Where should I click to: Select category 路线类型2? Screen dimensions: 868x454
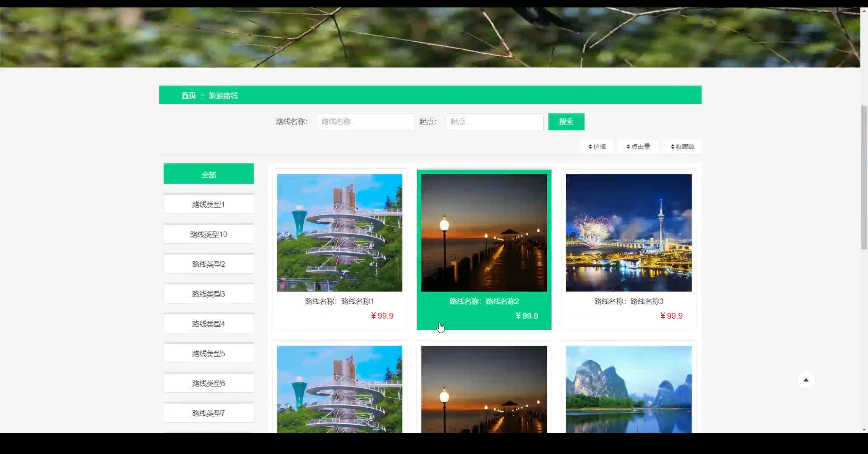209,264
